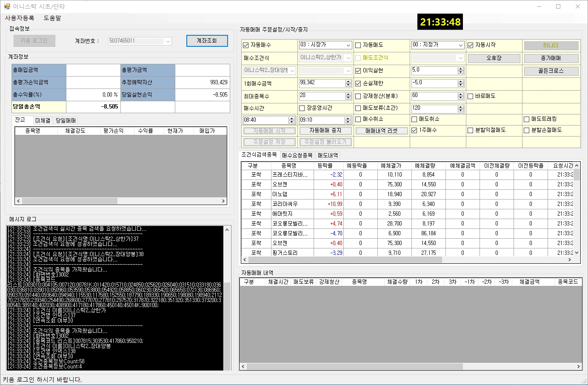Click the 체결시간 column header
The image size is (588, 385).
click(278, 282)
